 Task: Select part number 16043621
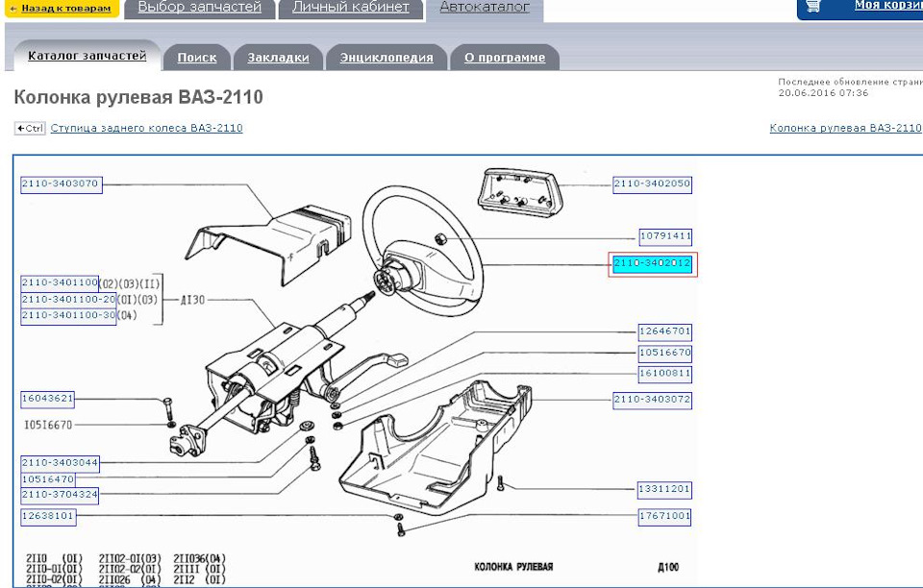pos(48,400)
